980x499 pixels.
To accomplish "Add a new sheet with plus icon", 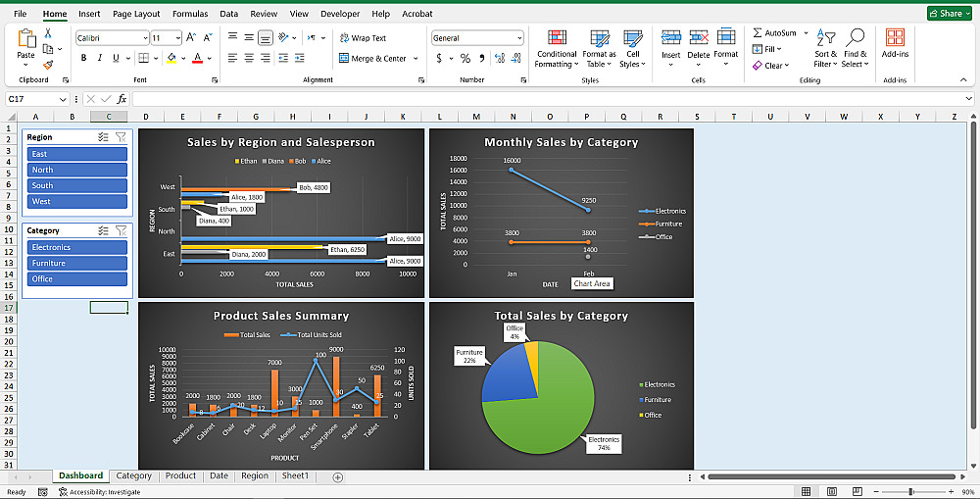I will coord(337,477).
